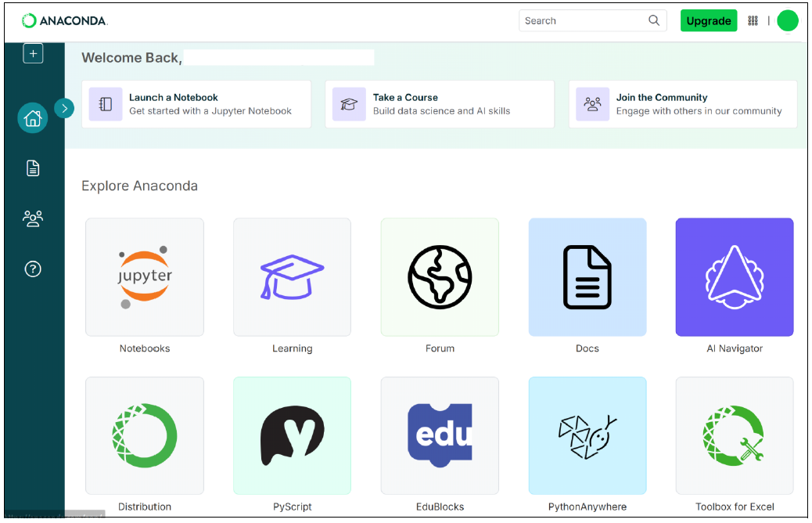Open the green user avatar circle
This screenshot has height=523, width=812.
[x=788, y=21]
